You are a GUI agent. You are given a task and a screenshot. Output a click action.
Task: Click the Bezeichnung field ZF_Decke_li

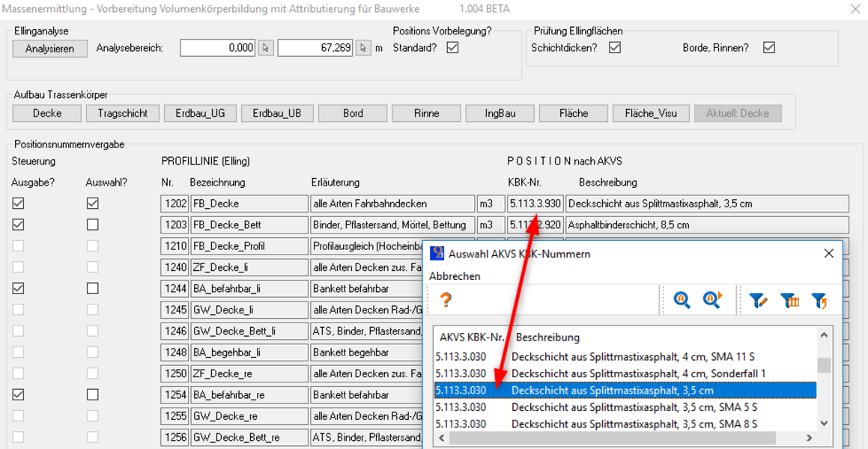pyautogui.click(x=249, y=267)
